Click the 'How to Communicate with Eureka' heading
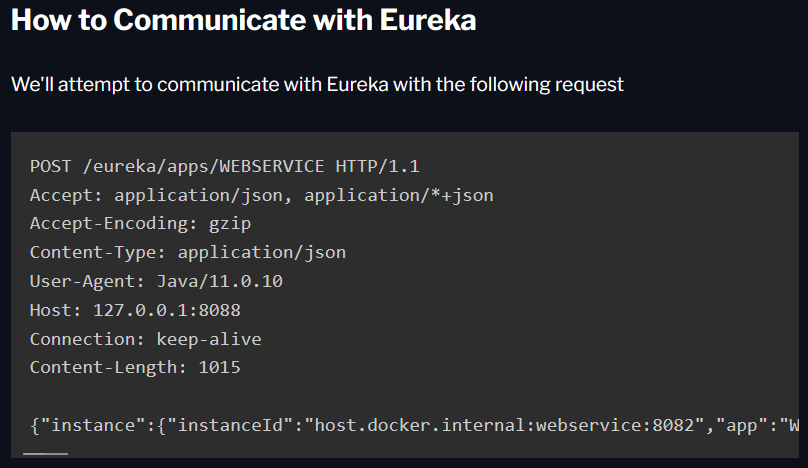 pos(243,21)
